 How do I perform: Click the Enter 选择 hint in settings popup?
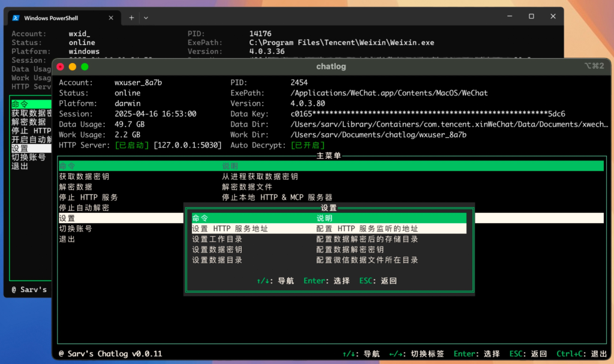tap(326, 281)
